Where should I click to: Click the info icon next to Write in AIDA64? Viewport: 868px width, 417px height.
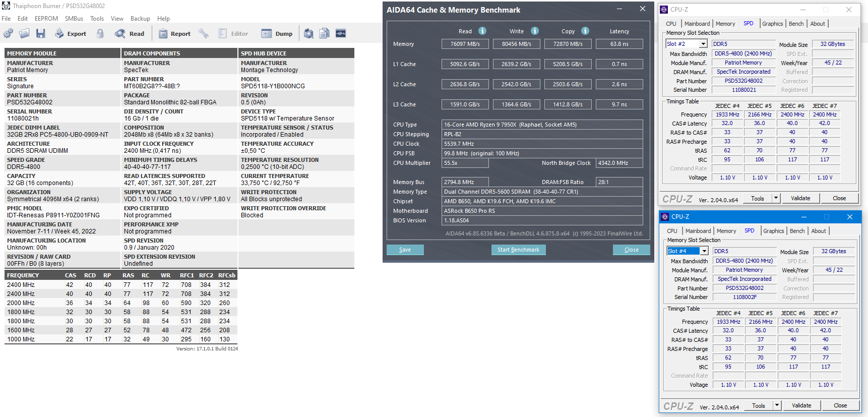(x=535, y=31)
